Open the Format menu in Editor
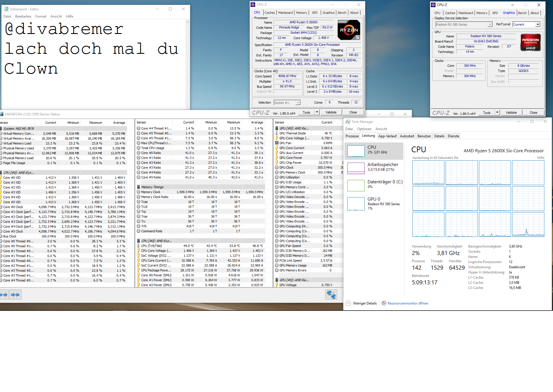 [41, 16]
